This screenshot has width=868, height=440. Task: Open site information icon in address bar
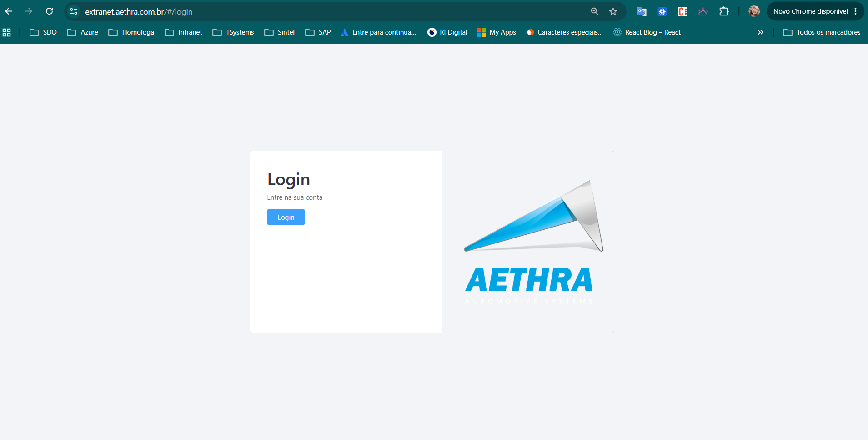point(74,11)
